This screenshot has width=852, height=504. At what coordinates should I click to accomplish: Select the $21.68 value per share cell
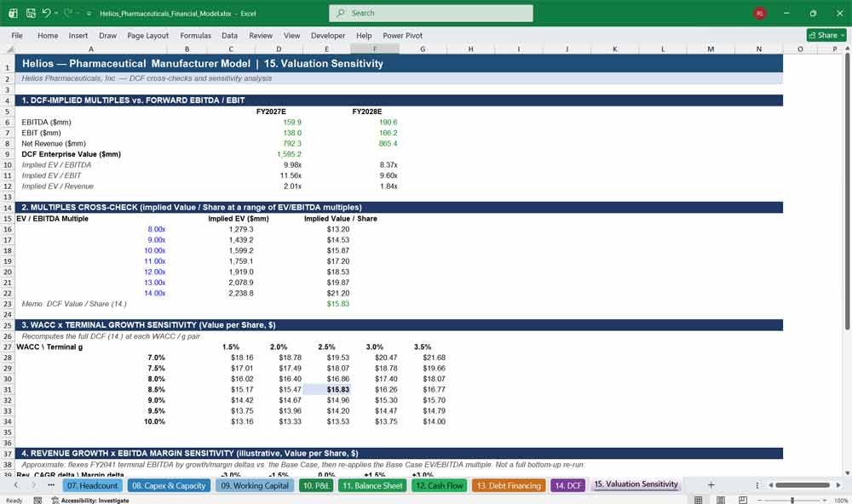423,358
